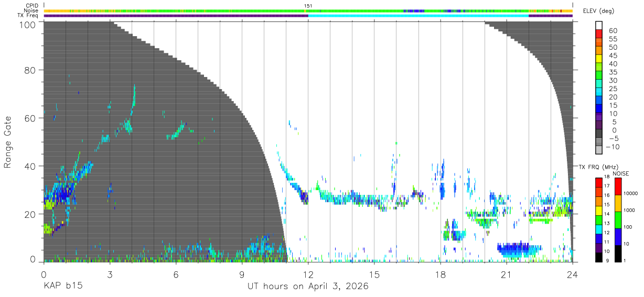
Task: Click the cyan section of the TX Freq strip
Action: click(x=418, y=15)
